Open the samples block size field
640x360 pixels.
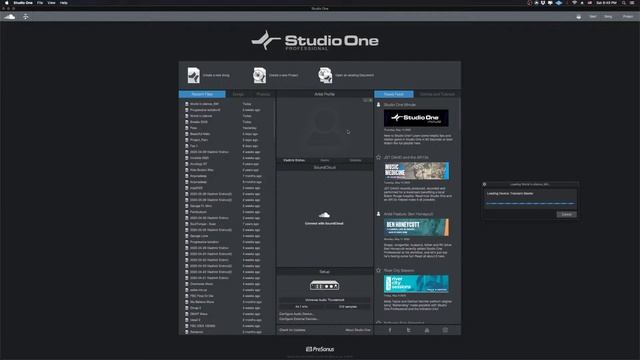point(348,307)
